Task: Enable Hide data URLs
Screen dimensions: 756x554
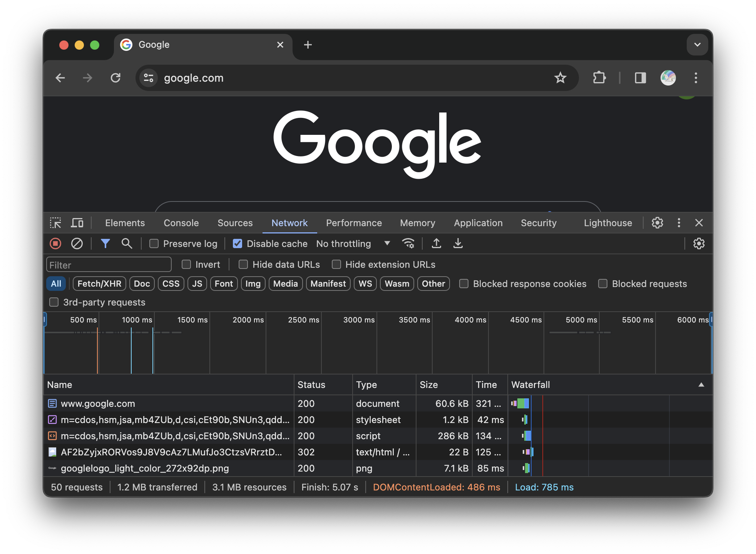Action: coord(243,264)
